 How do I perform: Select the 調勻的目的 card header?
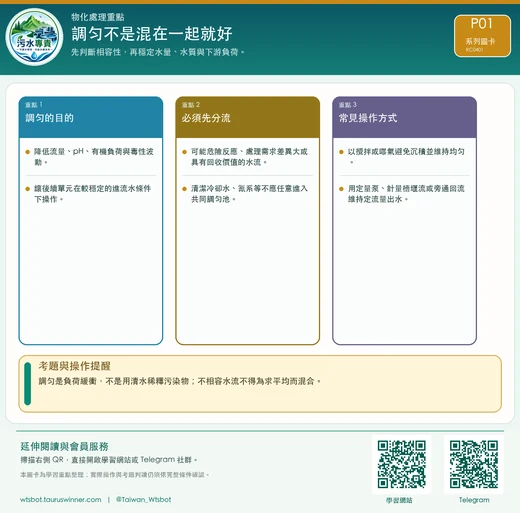click(91, 117)
